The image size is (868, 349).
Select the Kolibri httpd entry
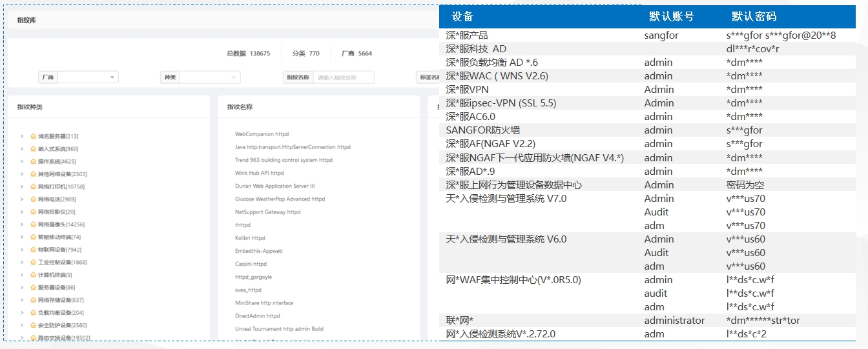250,238
